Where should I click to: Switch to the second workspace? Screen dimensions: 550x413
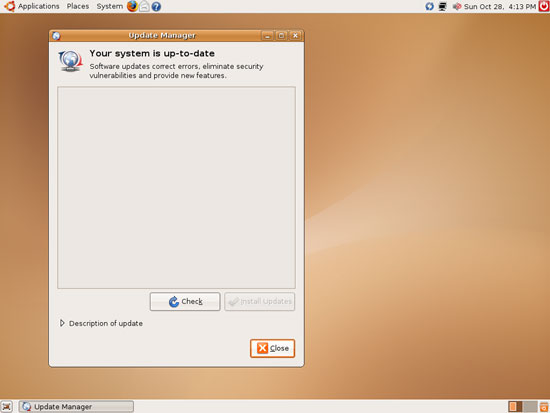[530, 407]
